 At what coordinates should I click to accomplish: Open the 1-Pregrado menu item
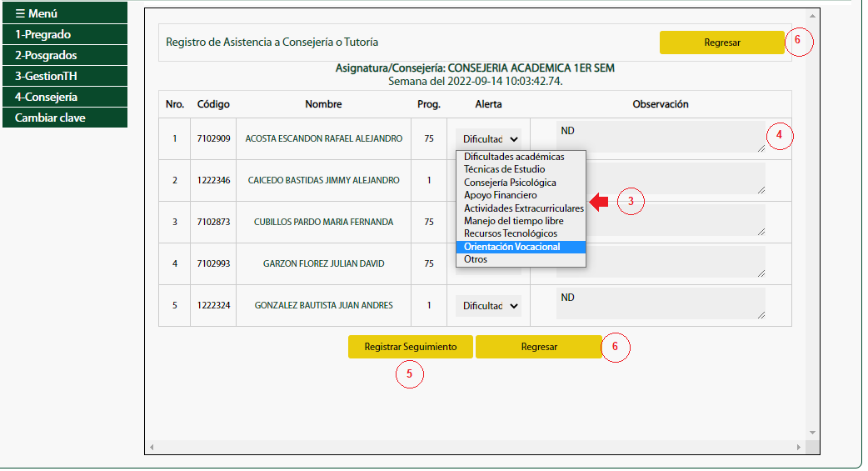tap(65, 34)
